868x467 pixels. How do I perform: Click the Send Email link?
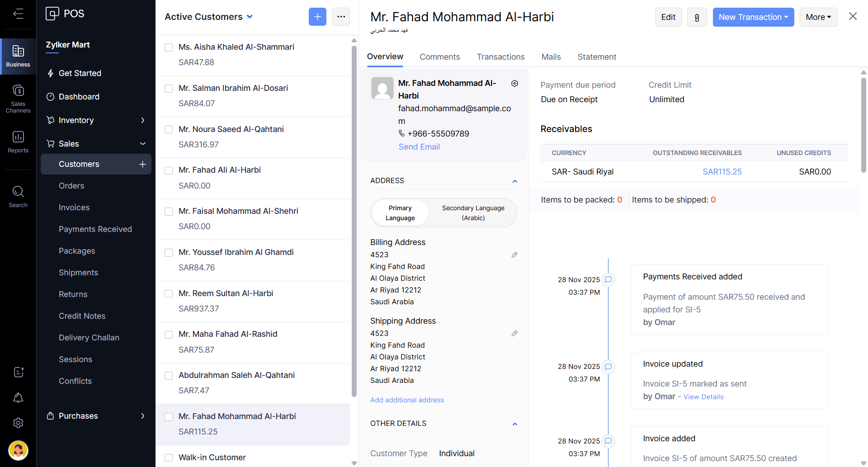419,147
